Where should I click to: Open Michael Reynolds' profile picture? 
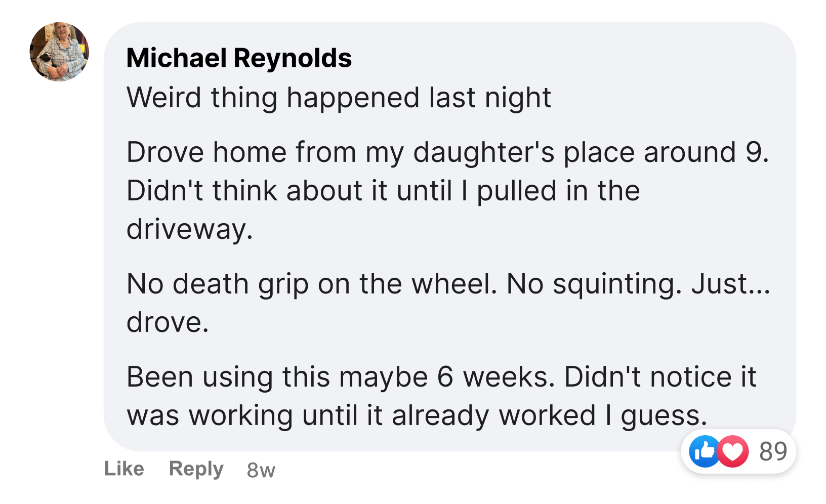tap(60, 51)
